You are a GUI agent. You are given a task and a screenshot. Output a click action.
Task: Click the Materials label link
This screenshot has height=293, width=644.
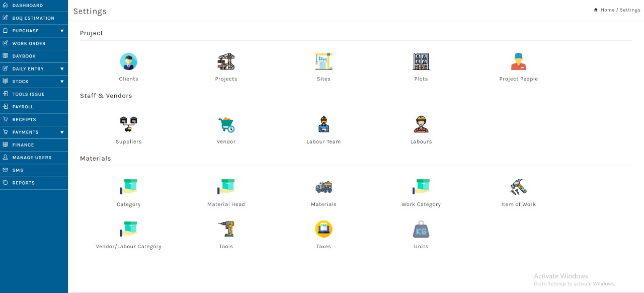click(x=324, y=204)
